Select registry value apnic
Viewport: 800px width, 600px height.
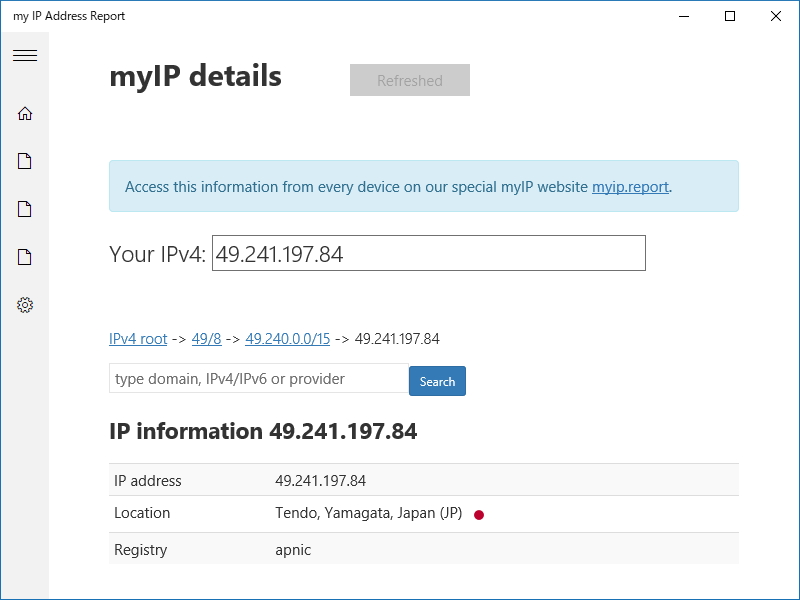point(293,550)
